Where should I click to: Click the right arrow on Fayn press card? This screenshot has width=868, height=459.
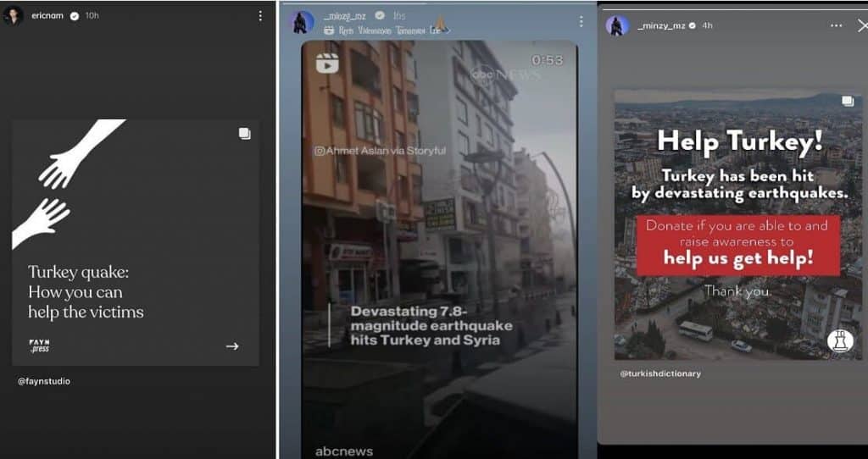coord(232,346)
